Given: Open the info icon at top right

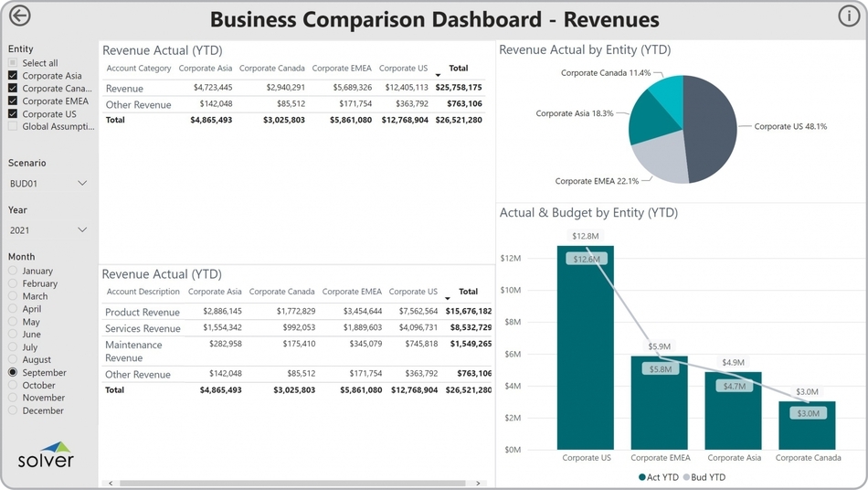Looking at the screenshot, I should [x=849, y=16].
